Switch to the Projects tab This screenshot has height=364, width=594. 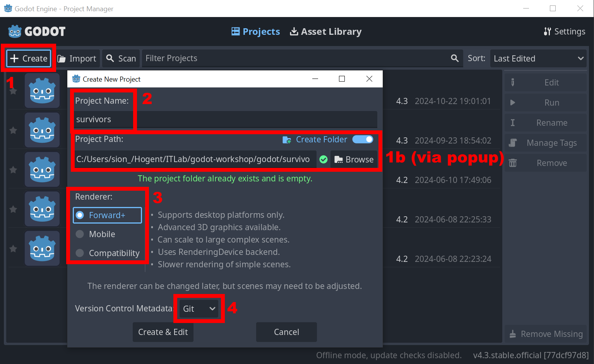coord(256,32)
